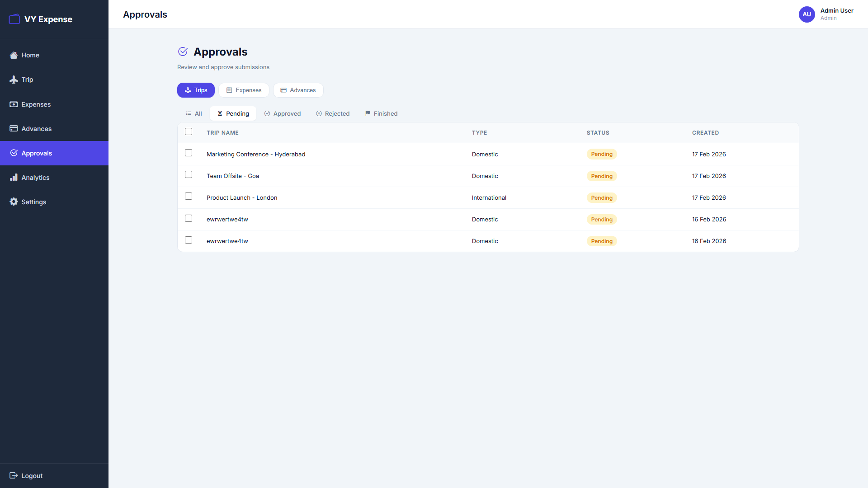Select all rows with the header checkbox
The width and height of the screenshot is (868, 488).
[x=189, y=131]
